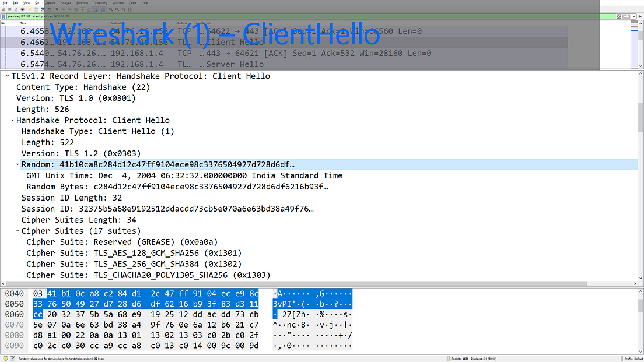Select the Go to last packet icon

(x=89, y=9)
